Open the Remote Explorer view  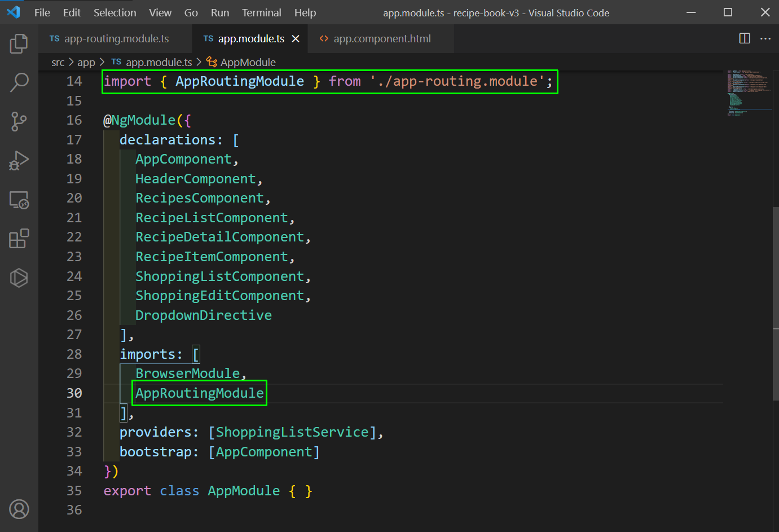[x=19, y=200]
